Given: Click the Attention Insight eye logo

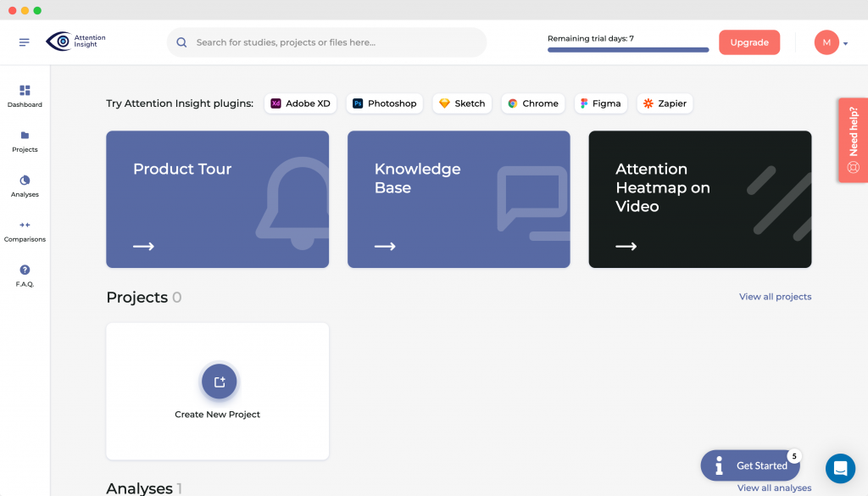Looking at the screenshot, I should click(x=75, y=41).
